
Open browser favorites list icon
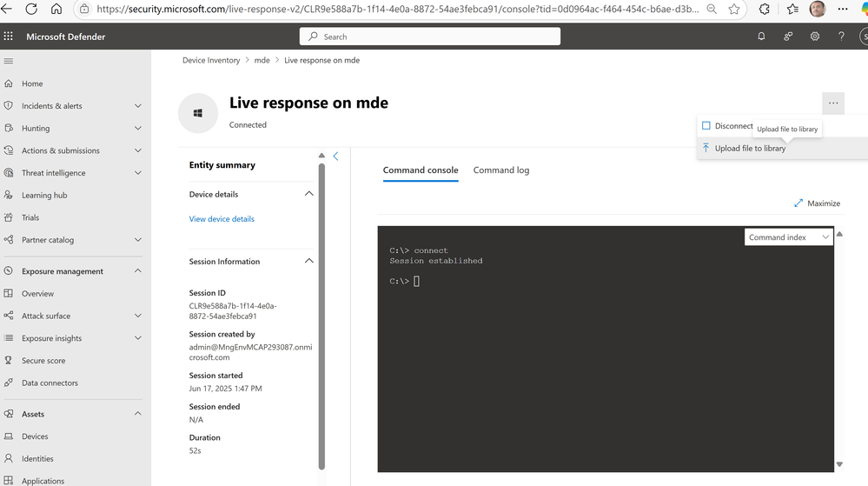pyautogui.click(x=792, y=9)
